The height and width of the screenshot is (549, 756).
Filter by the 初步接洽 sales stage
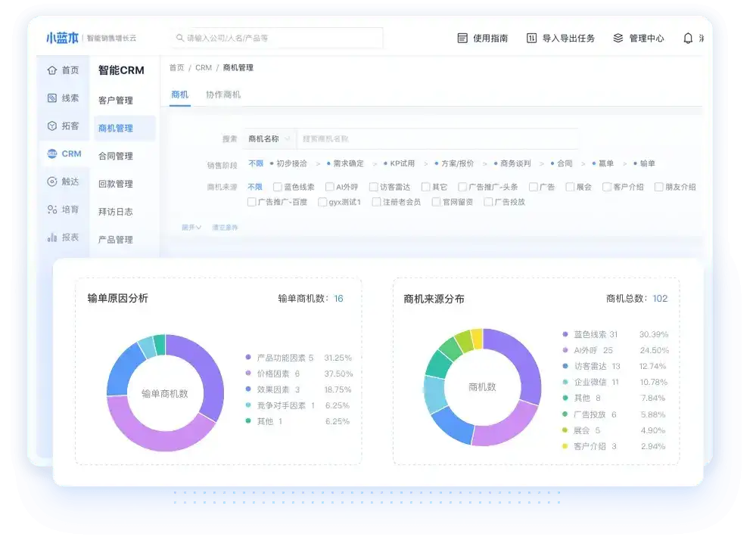point(288,163)
